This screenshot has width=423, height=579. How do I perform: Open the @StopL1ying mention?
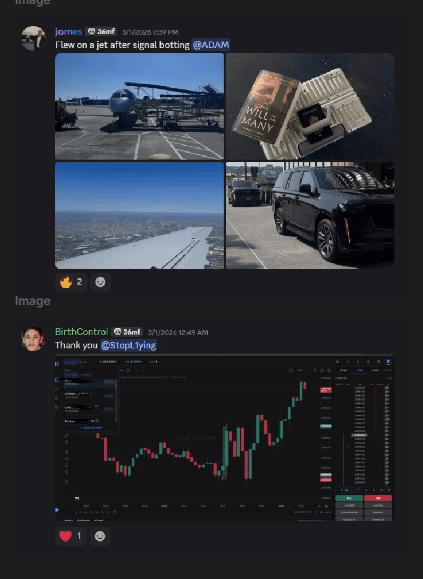coord(128,345)
